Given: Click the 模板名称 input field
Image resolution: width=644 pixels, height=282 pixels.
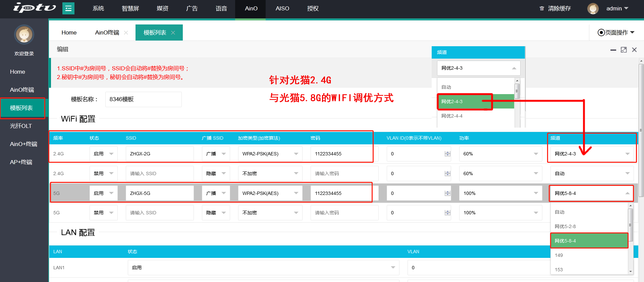Looking at the screenshot, I should (143, 99).
